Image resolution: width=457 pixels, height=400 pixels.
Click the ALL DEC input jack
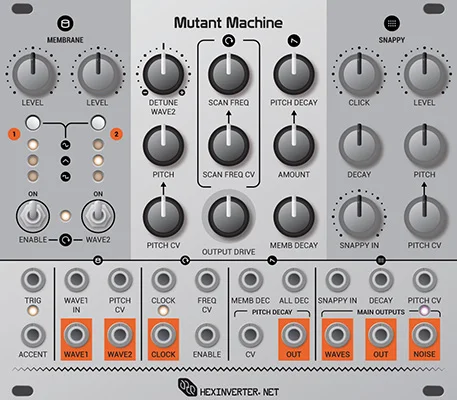coord(294,280)
